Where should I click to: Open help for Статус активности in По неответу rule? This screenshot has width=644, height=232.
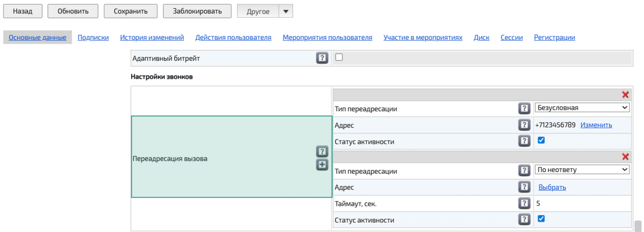click(x=524, y=220)
